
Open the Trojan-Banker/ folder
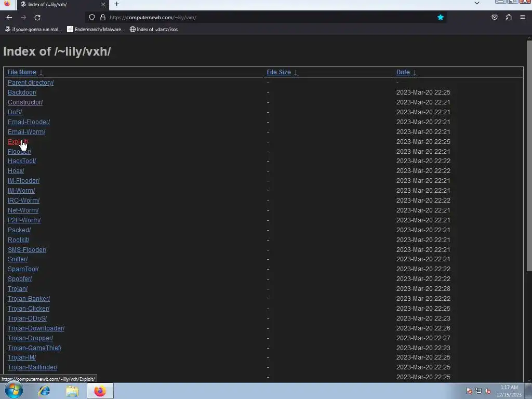29,299
